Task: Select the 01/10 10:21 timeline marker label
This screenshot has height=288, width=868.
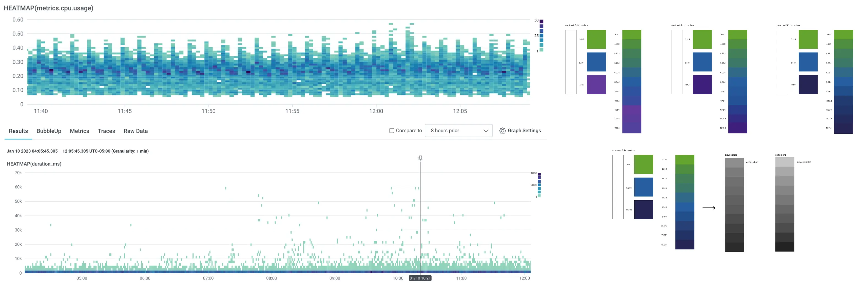Action: point(420,278)
